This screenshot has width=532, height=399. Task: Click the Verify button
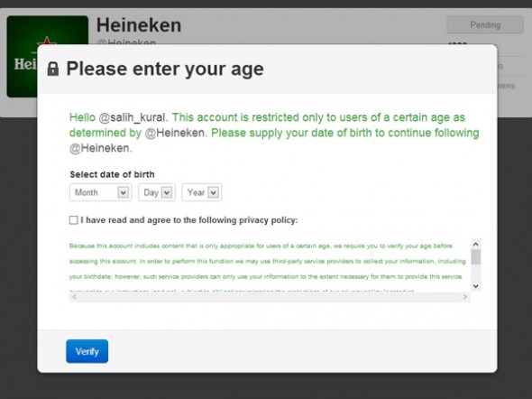[87, 351]
